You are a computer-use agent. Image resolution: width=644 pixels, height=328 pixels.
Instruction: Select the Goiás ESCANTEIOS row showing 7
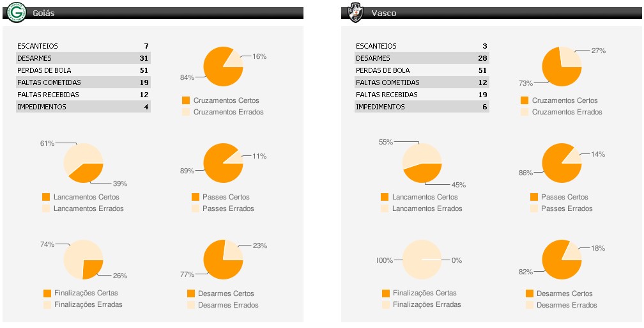point(83,46)
